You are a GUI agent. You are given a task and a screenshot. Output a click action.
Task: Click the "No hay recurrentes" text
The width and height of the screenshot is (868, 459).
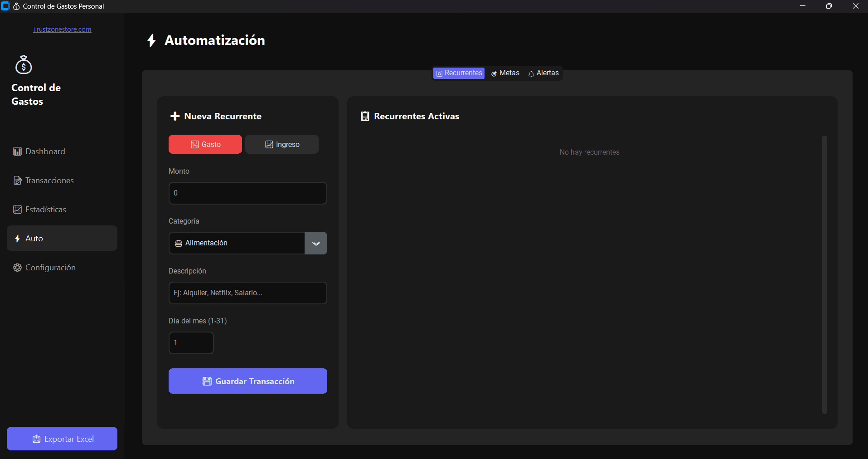pos(589,152)
